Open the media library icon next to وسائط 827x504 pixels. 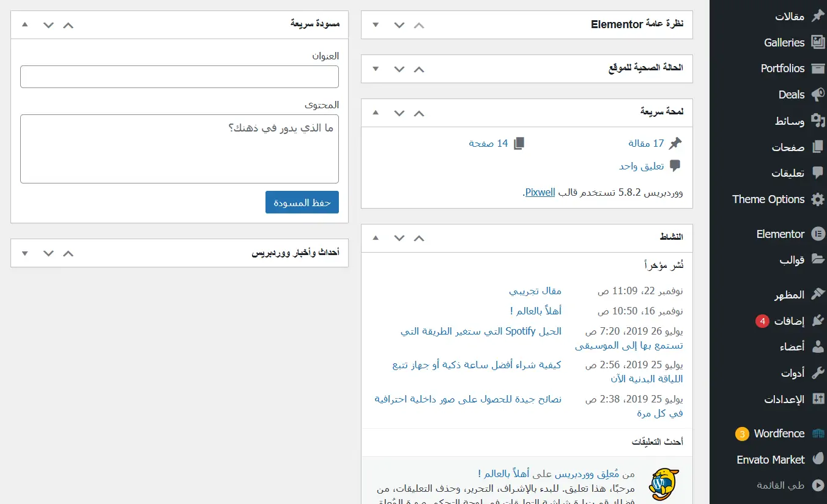pos(817,121)
